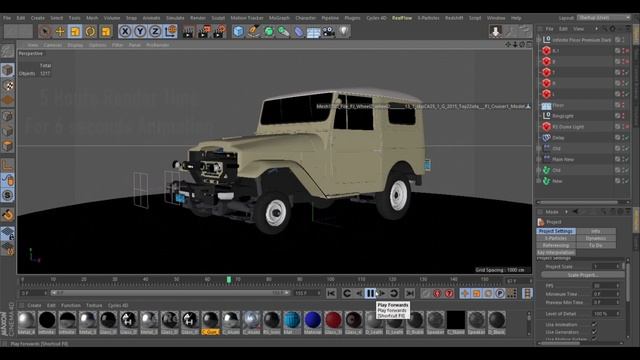Switch to Model mode cube icon
Image resolution: width=640 pixels, height=360 pixels.
(x=7, y=70)
